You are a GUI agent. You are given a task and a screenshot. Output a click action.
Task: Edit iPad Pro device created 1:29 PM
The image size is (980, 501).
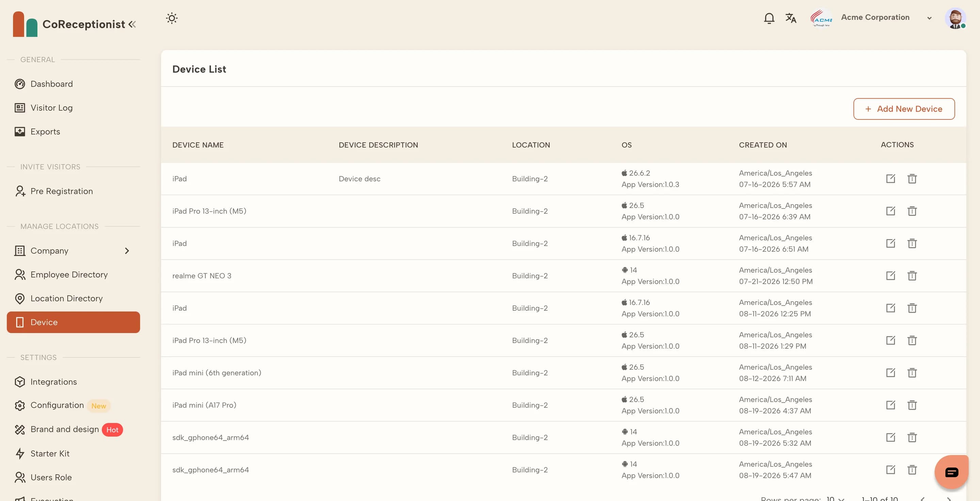click(891, 340)
